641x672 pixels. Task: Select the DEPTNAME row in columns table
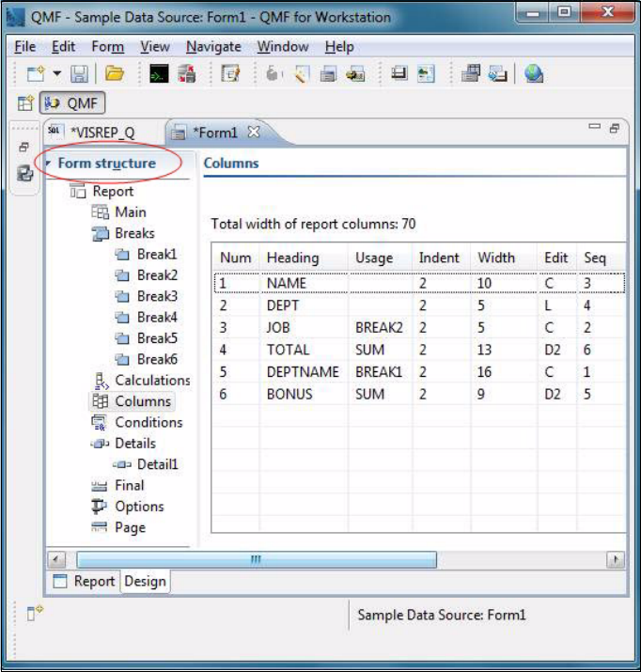point(302,372)
